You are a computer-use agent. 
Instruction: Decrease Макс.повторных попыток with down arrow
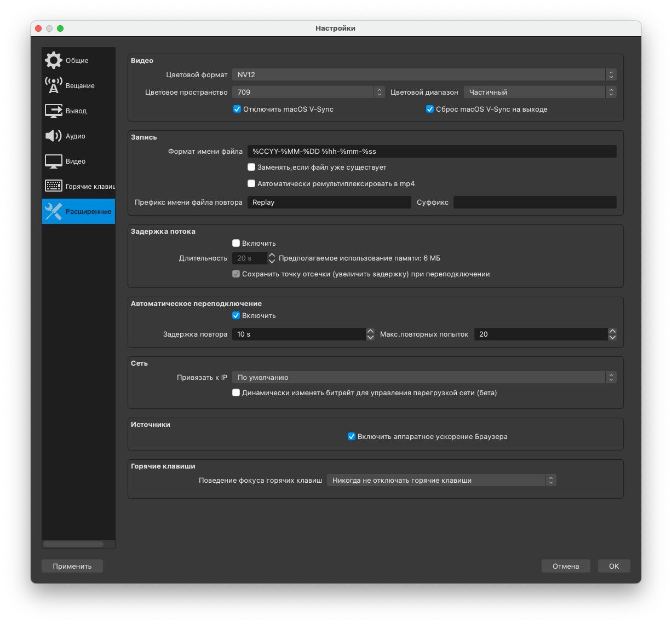612,337
